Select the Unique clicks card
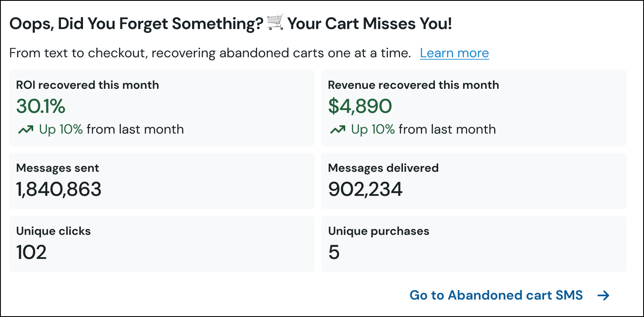644x317 pixels. pos(161,243)
